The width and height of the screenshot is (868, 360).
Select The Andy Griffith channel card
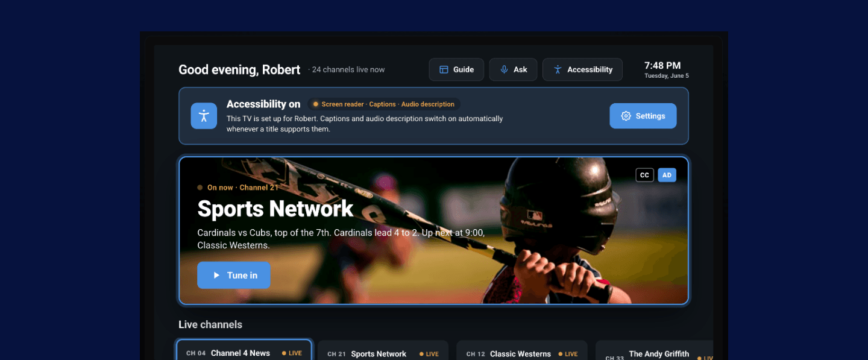click(x=654, y=350)
